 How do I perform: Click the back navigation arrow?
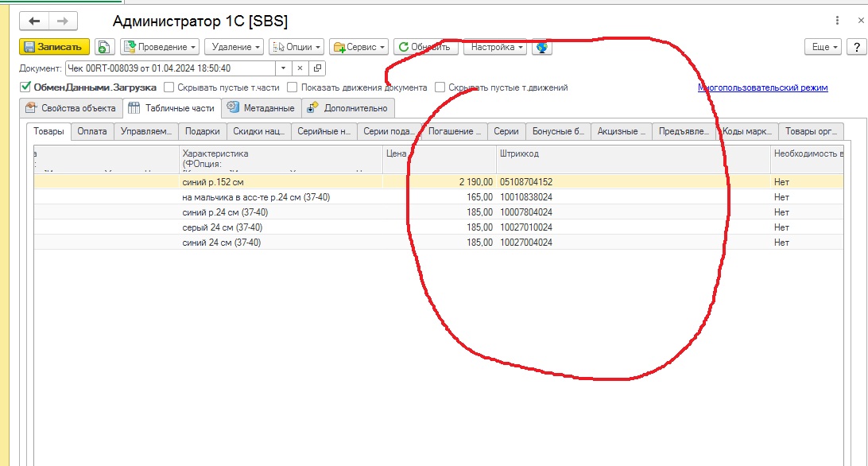[x=35, y=21]
